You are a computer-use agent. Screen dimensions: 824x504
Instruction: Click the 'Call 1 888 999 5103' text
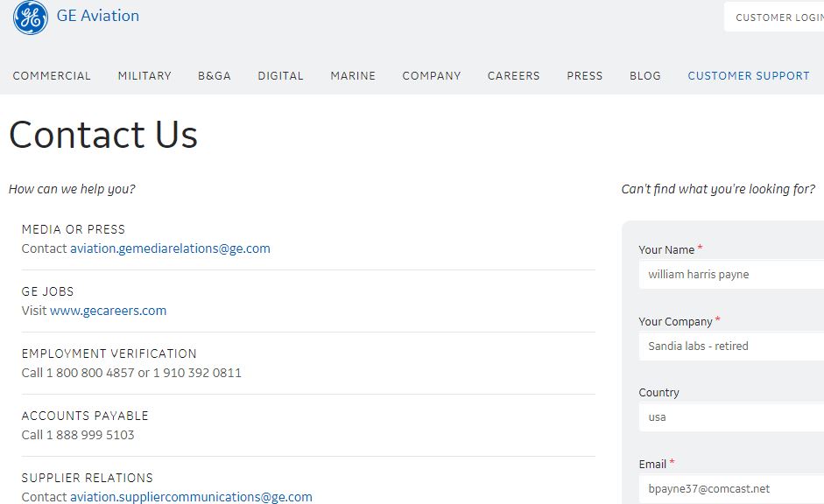pos(78,435)
